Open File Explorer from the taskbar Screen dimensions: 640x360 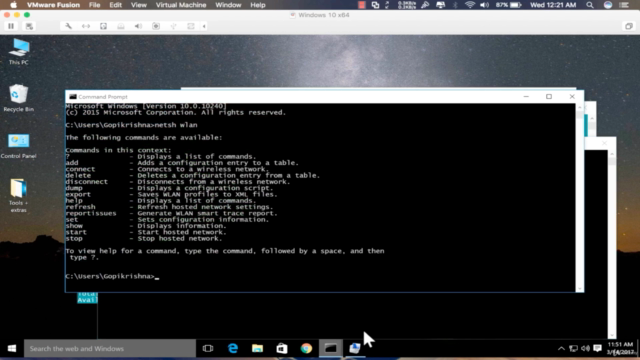coord(257,349)
